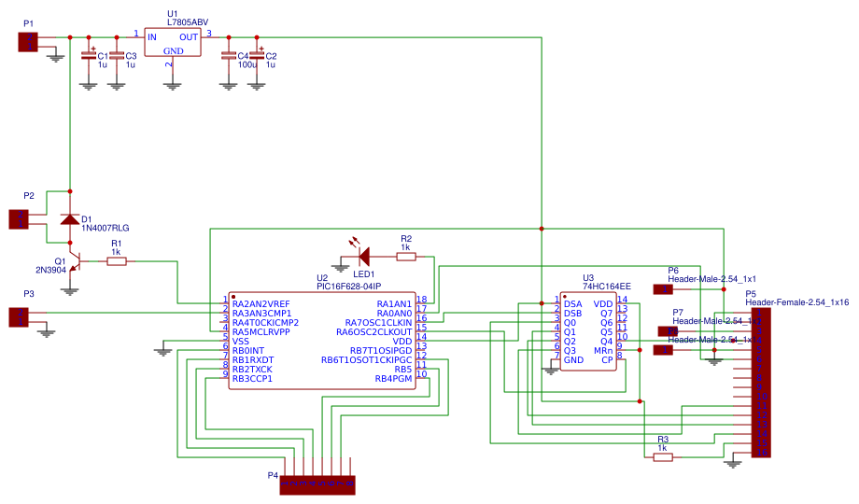Click the P4 eight-pin header

317,484
